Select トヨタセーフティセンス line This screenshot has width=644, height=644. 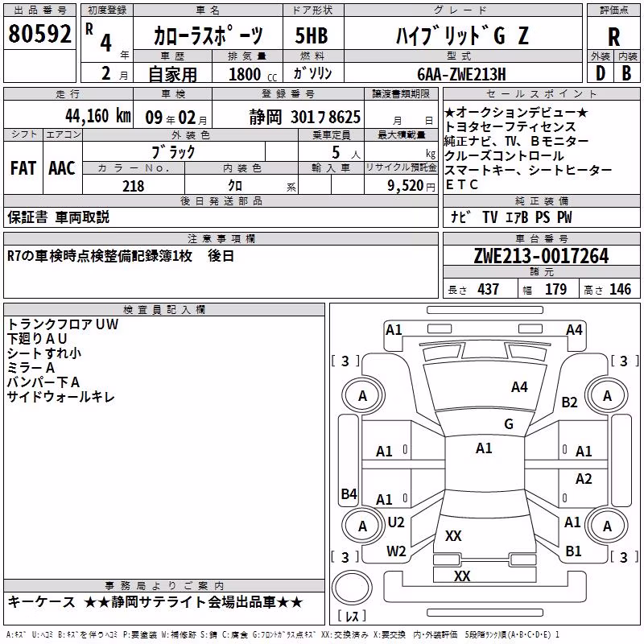click(510, 126)
